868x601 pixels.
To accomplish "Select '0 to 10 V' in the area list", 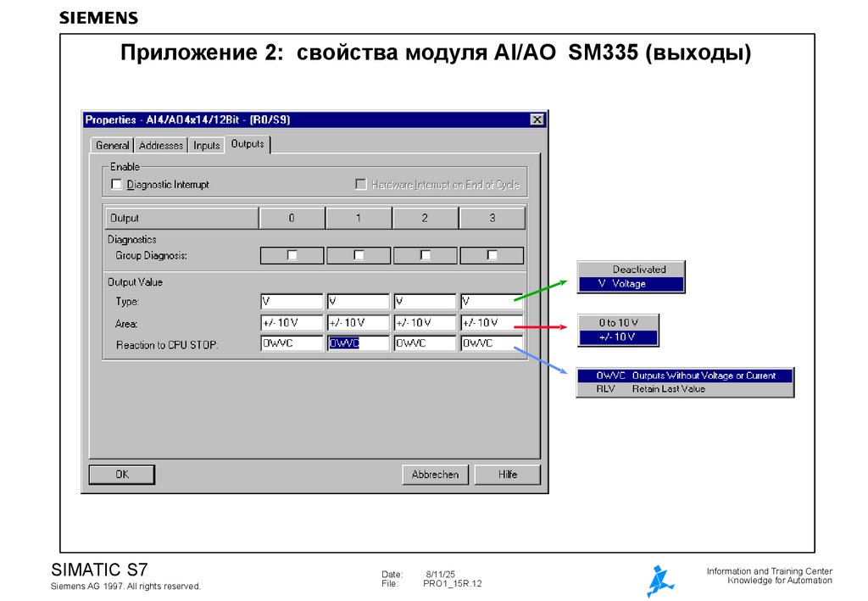I will (x=619, y=322).
